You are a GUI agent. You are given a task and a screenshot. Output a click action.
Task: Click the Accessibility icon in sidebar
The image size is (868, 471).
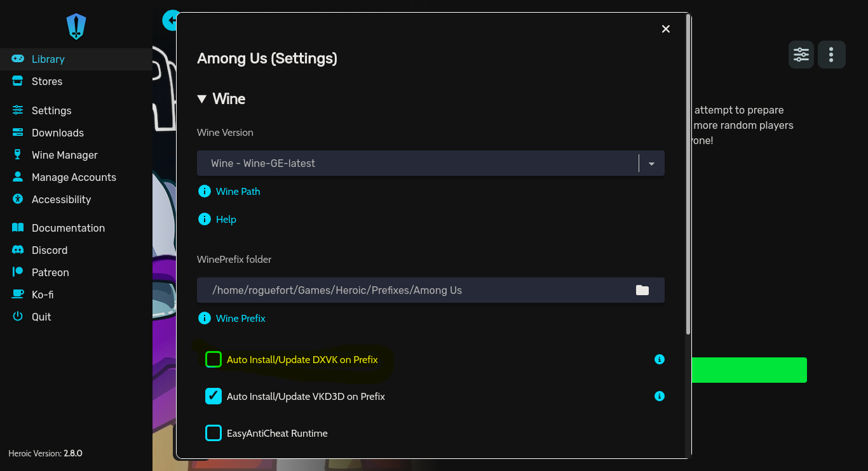(x=18, y=199)
